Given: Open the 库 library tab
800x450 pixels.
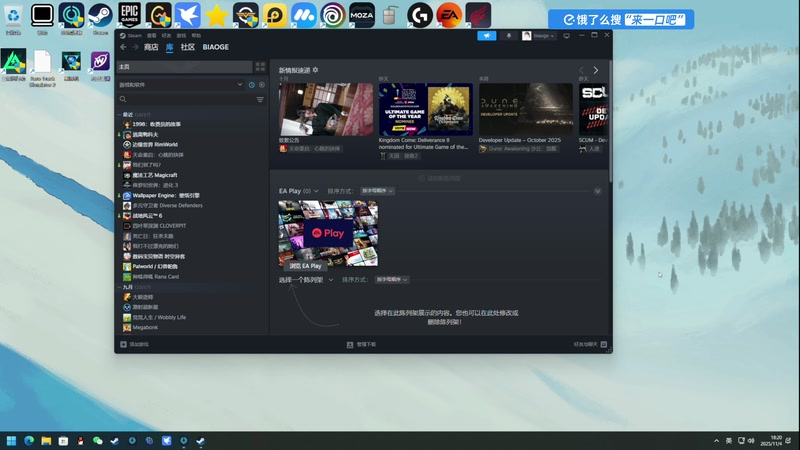Looking at the screenshot, I should (169, 47).
